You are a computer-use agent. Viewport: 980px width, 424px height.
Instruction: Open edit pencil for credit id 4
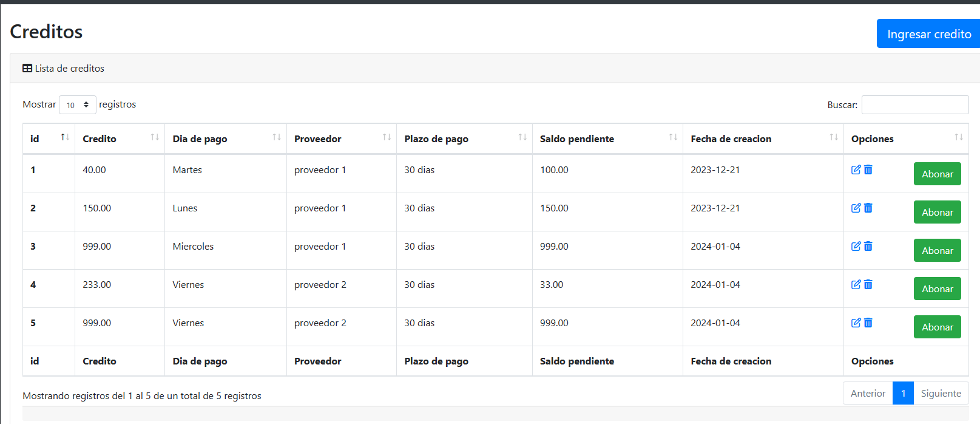point(856,284)
